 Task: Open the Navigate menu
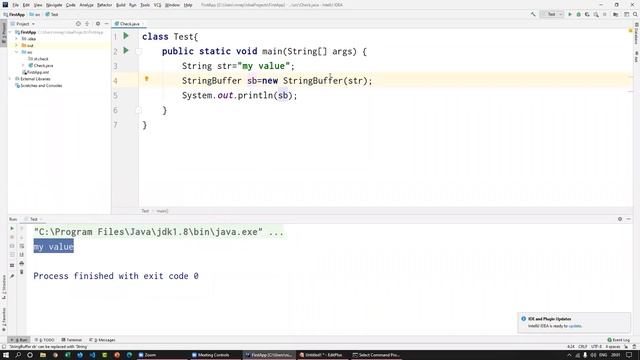(53, 5)
